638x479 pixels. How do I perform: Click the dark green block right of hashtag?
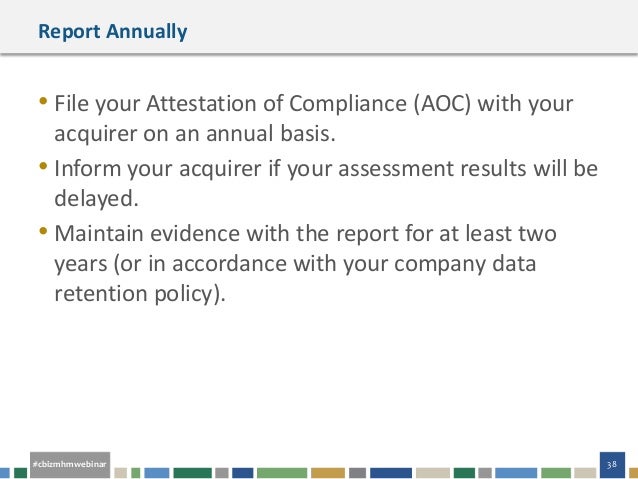pos(192,472)
